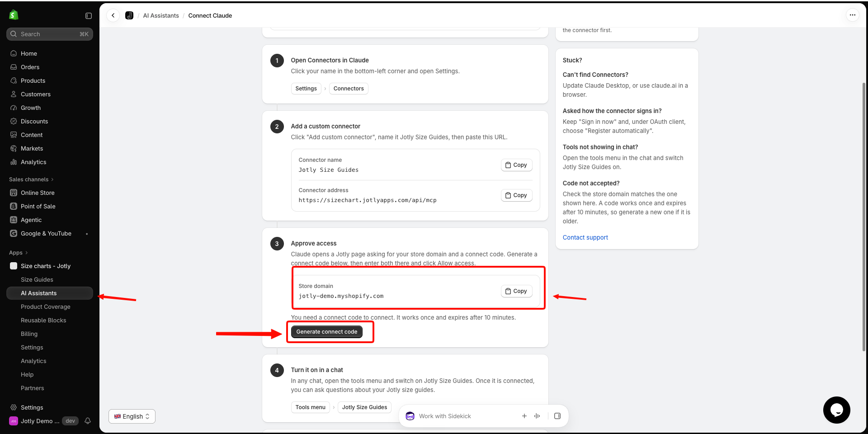This screenshot has height=434, width=868.
Task: Click the page vertical scrollbar
Action: click(x=864, y=217)
